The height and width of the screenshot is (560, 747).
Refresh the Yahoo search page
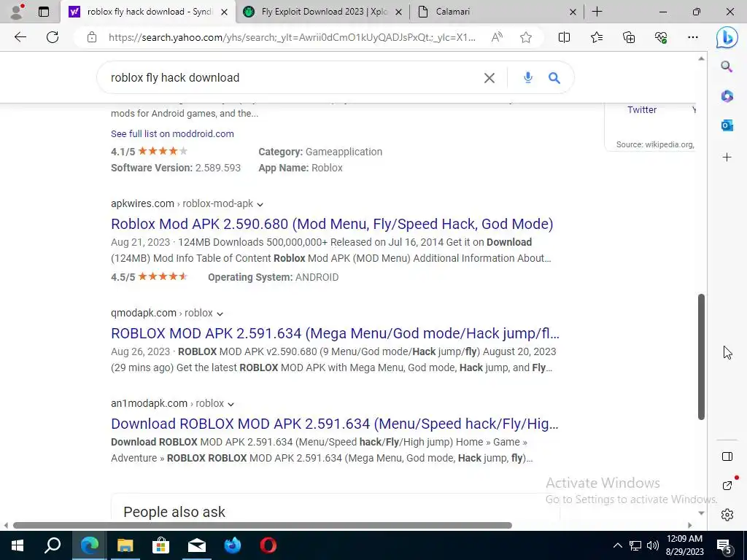click(53, 37)
